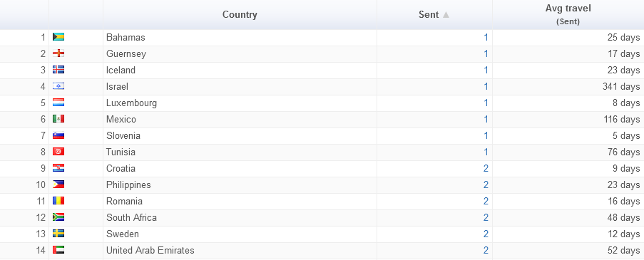This screenshot has width=644, height=260.
Task: Click the 9 days travel value
Action: (626, 169)
